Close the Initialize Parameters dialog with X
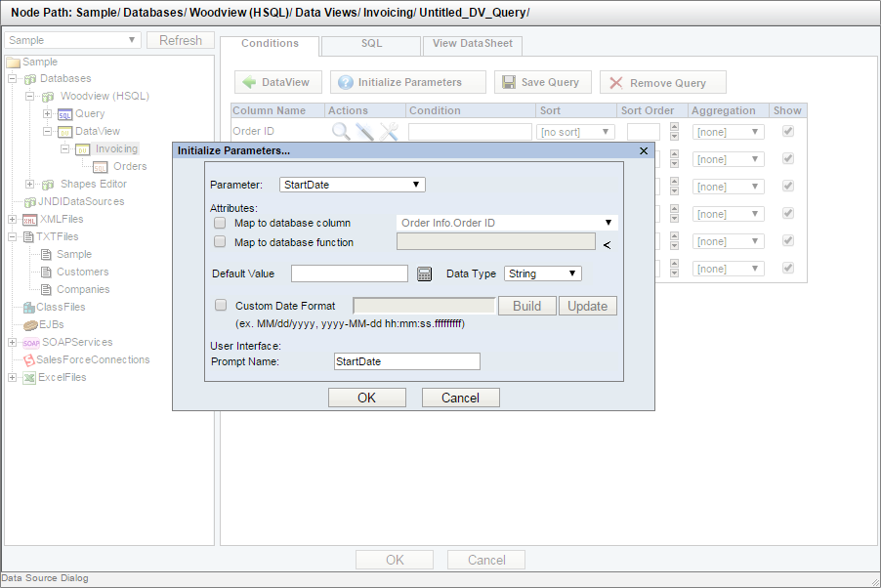 (x=644, y=151)
